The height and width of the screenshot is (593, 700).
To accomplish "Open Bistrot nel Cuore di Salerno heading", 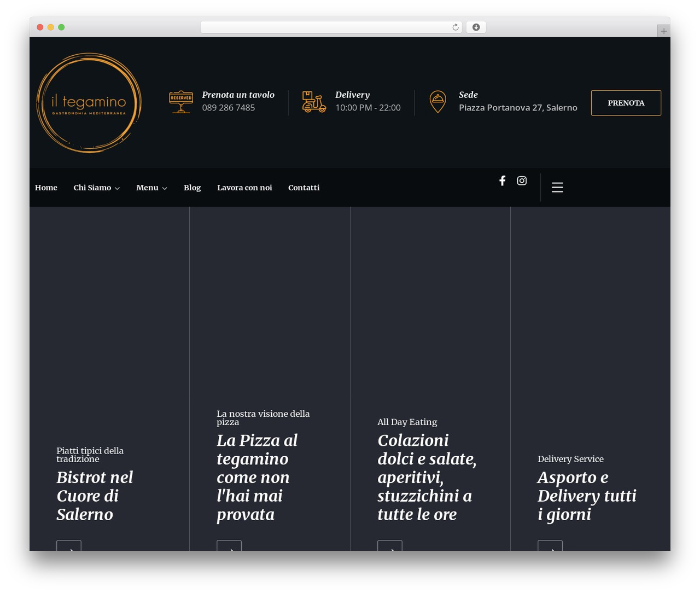I will click(95, 496).
